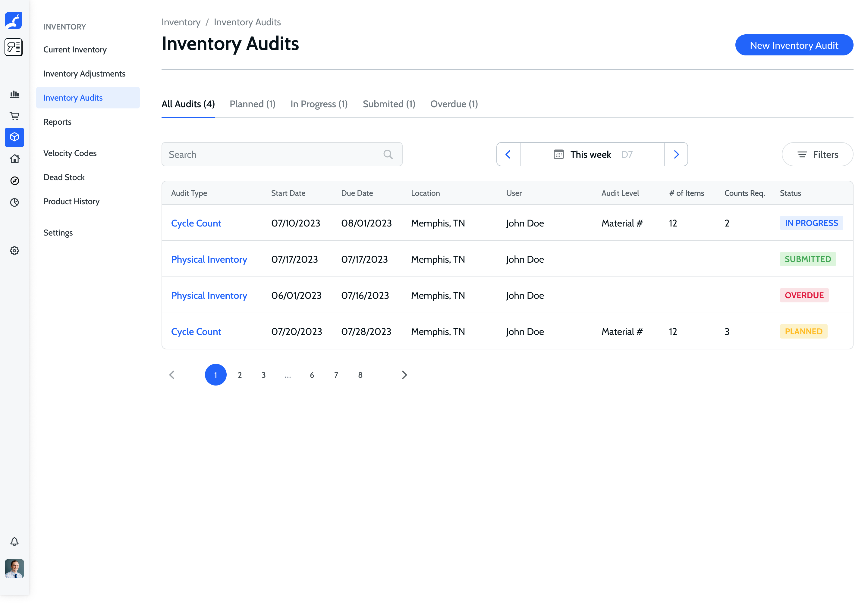Open the user profile avatar

14,569
